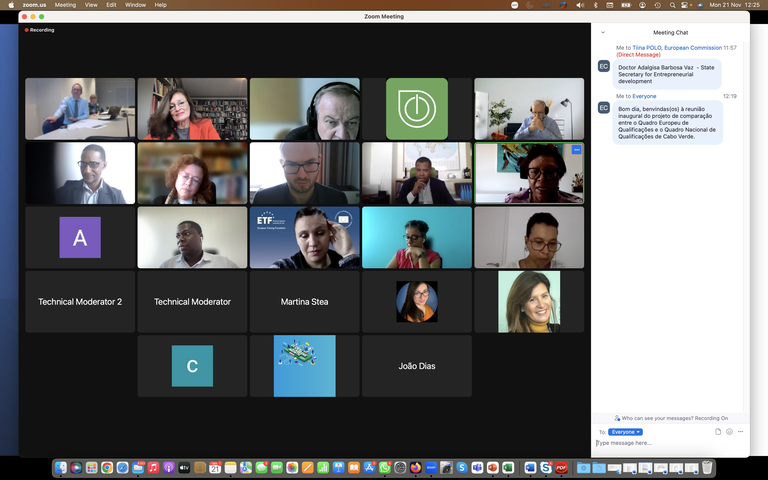
Task: Collapse the Meeting Chat panel chevron
Action: 603,32
